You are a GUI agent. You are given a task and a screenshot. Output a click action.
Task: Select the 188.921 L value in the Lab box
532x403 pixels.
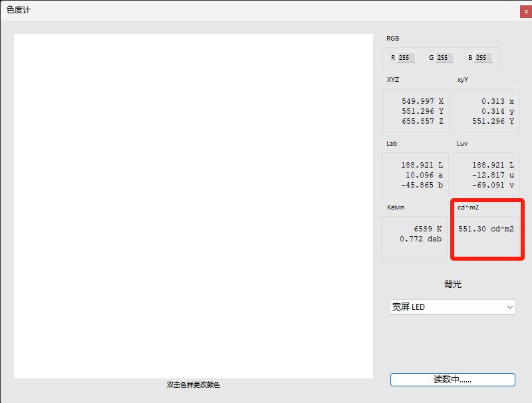tap(422, 165)
